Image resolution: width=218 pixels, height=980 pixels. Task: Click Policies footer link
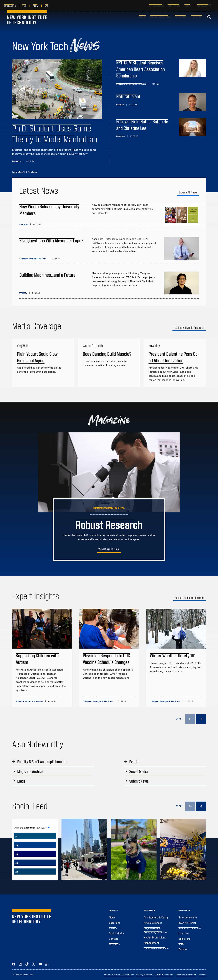pos(202,975)
